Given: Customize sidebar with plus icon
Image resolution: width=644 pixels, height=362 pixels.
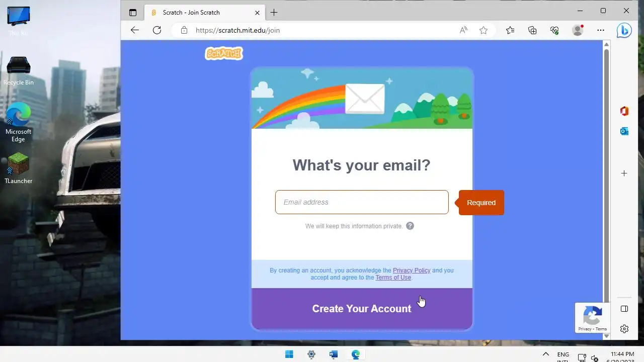Looking at the screenshot, I should pos(624,173).
